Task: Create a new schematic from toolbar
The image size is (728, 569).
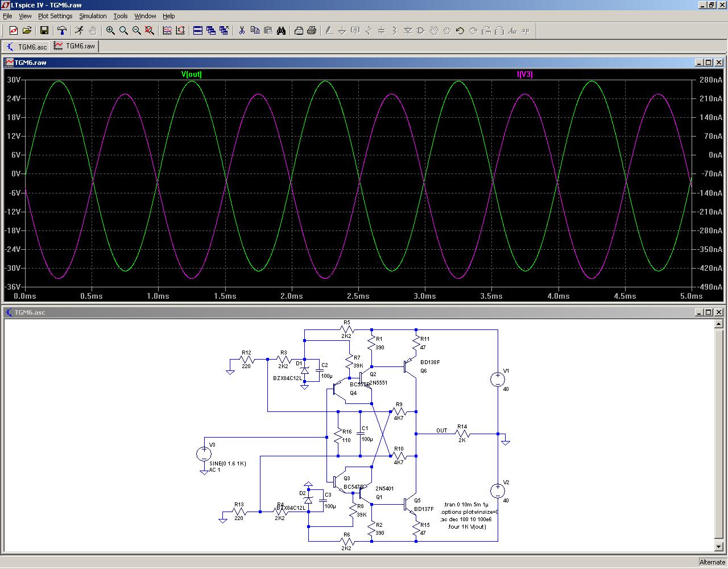Action: pos(13,31)
